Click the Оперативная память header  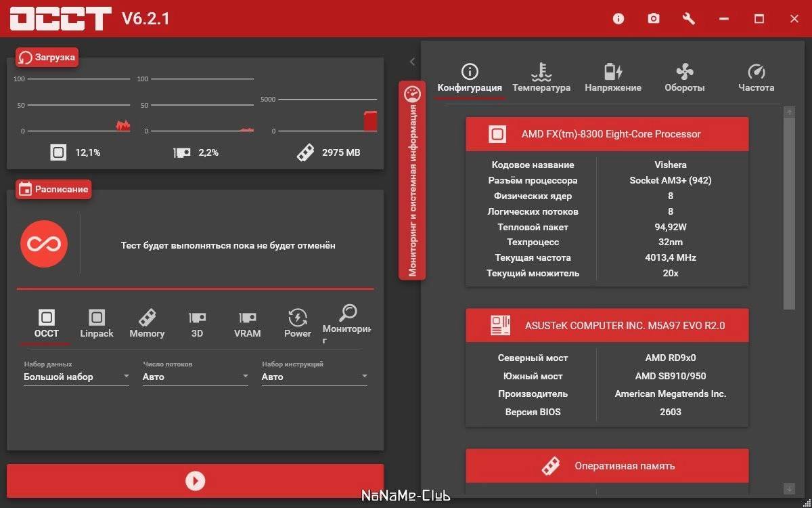[x=607, y=466]
